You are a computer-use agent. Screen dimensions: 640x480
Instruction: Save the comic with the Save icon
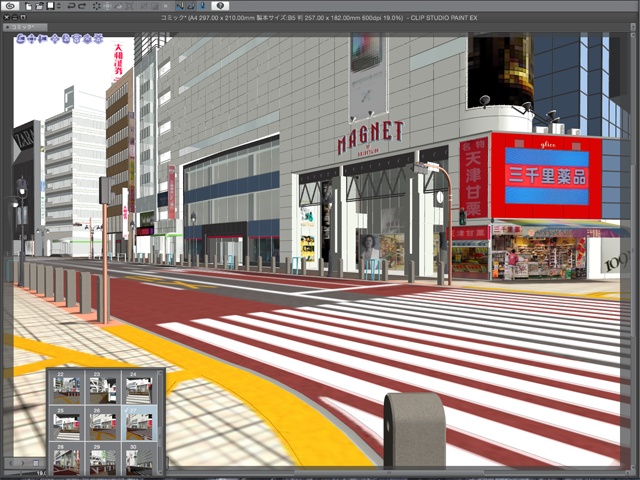(x=51, y=6)
